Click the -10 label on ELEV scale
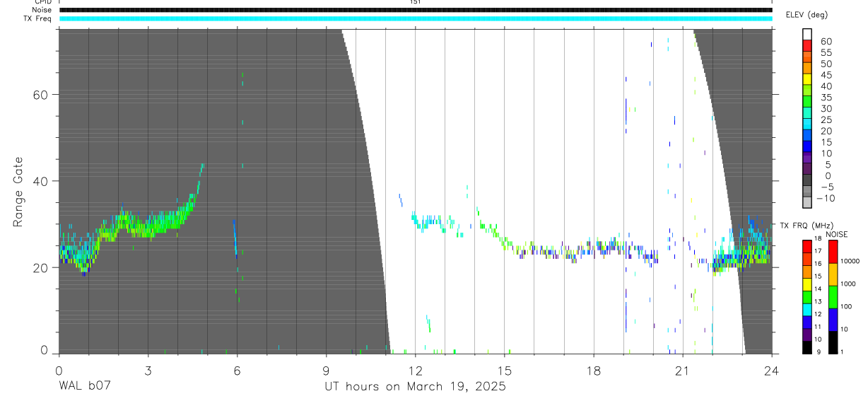 825,198
